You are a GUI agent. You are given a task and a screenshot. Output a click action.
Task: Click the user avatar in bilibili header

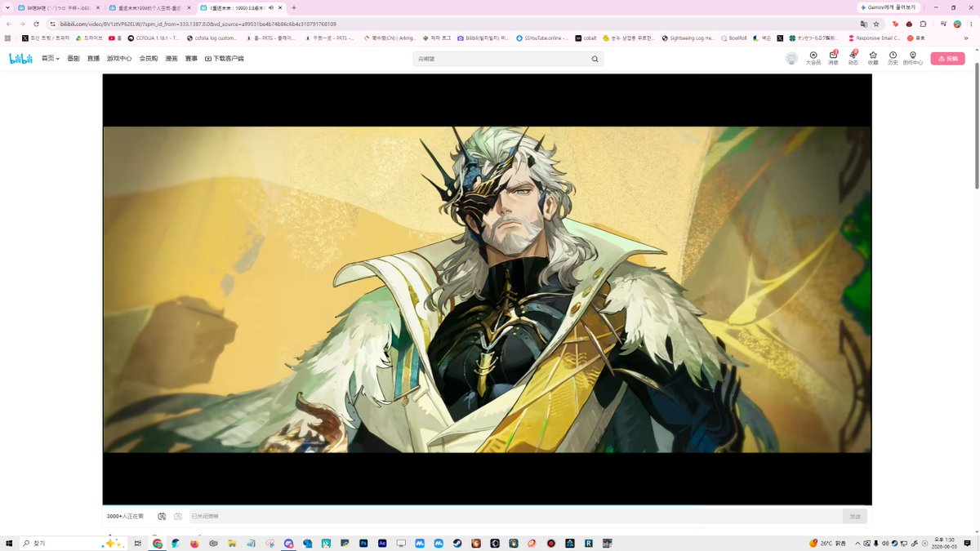(791, 59)
